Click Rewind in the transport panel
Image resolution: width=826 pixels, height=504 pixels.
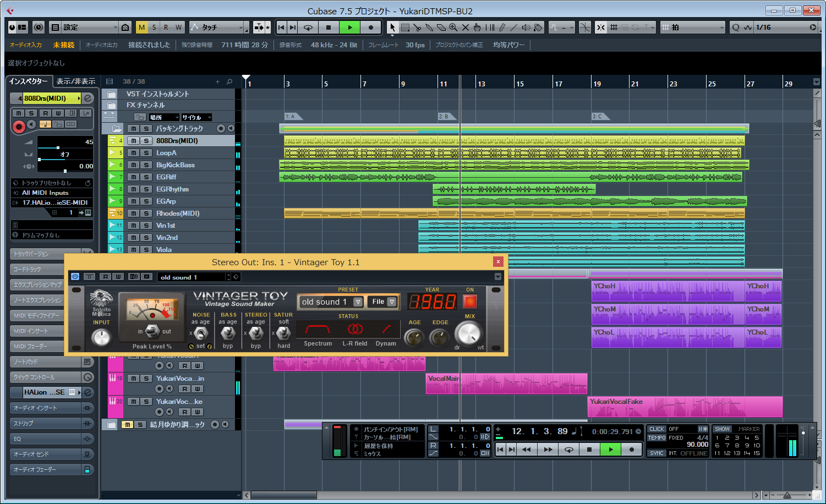point(527,450)
